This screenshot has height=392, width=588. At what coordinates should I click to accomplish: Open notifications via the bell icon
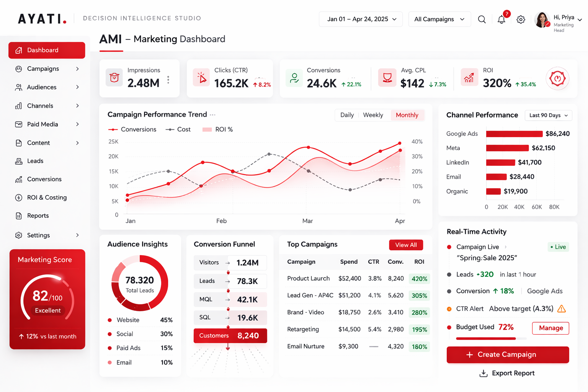(501, 19)
